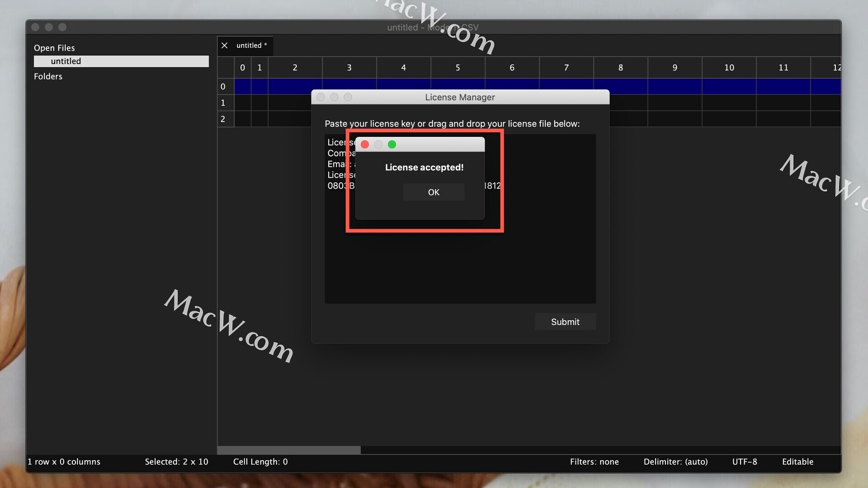The image size is (868, 488).
Task: Select column header 4
Action: (x=404, y=67)
